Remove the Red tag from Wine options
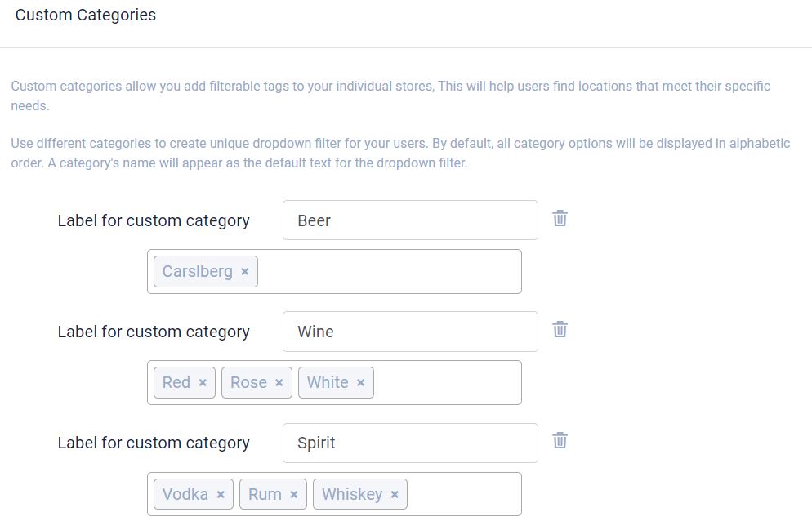Viewport: 812px width, 530px height. pos(203,382)
